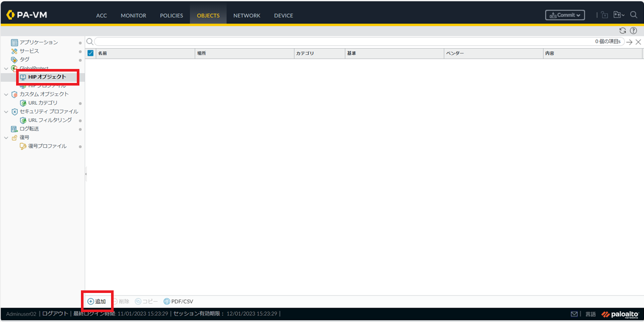Open the tasks envelope icon in footer
The image size is (644, 322).
click(574, 314)
